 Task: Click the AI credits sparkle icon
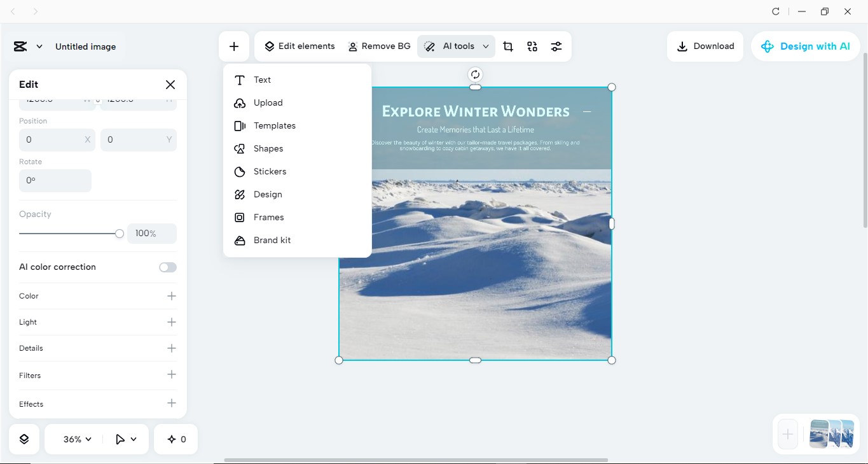[x=176, y=439]
